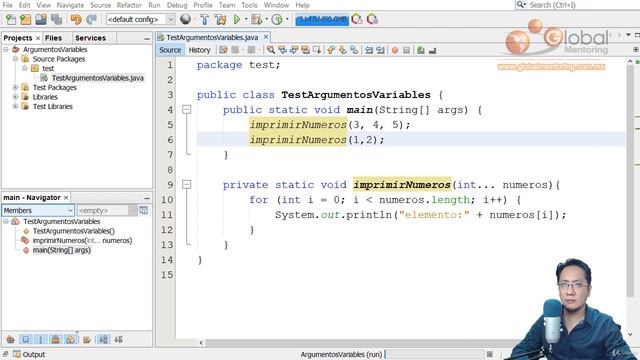
Task: Click the Source view button
Action: pos(170,50)
